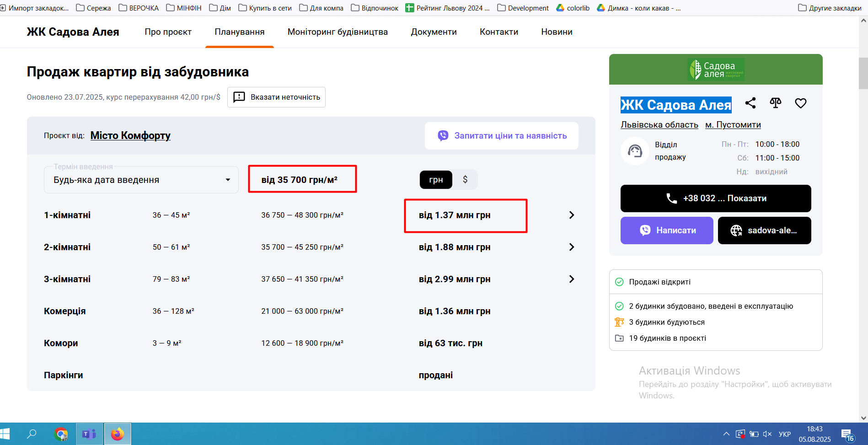
Task: Open the Рейтинг Львову 2024 bookmark
Action: (x=447, y=8)
